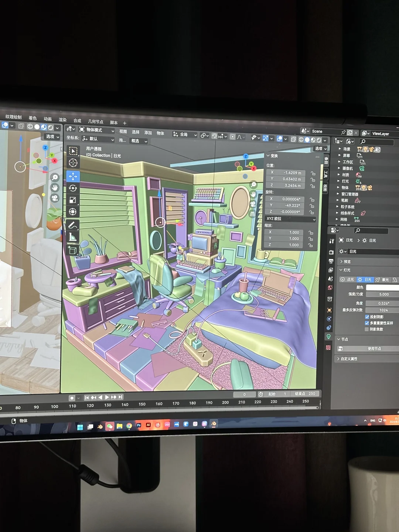
Task: Activate the 3D cursor tool
Action: (73, 163)
